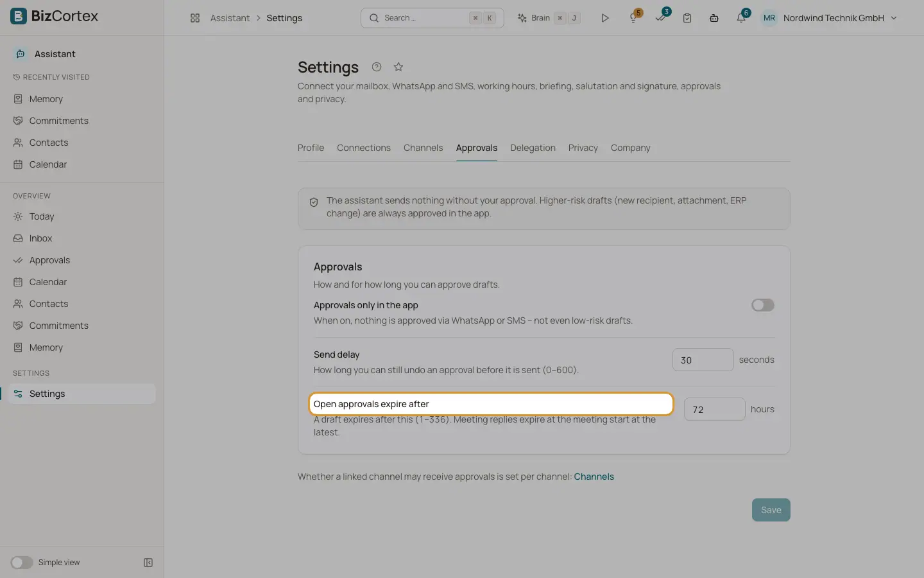This screenshot has width=924, height=578.
Task: Click the Save button
Action: coord(771,510)
